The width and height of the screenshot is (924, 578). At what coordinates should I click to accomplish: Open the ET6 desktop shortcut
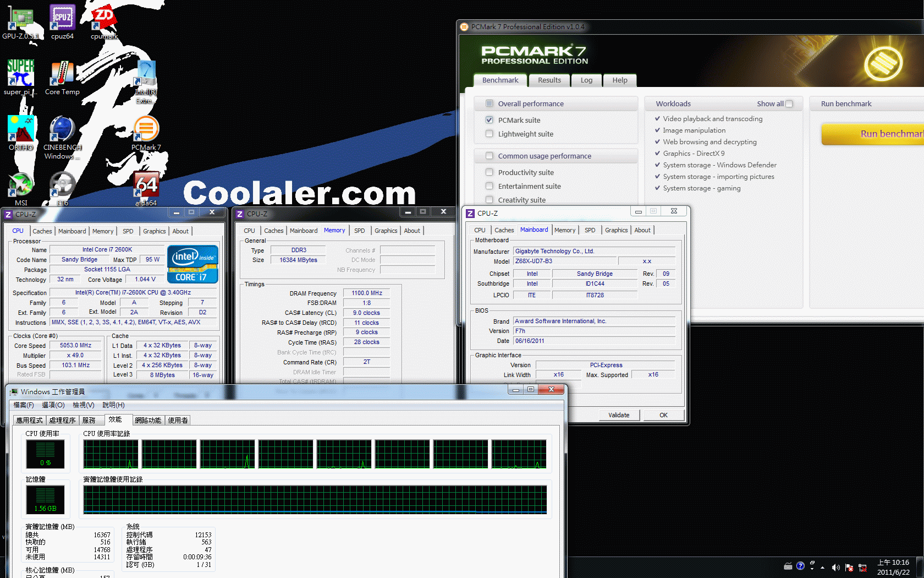click(x=62, y=189)
